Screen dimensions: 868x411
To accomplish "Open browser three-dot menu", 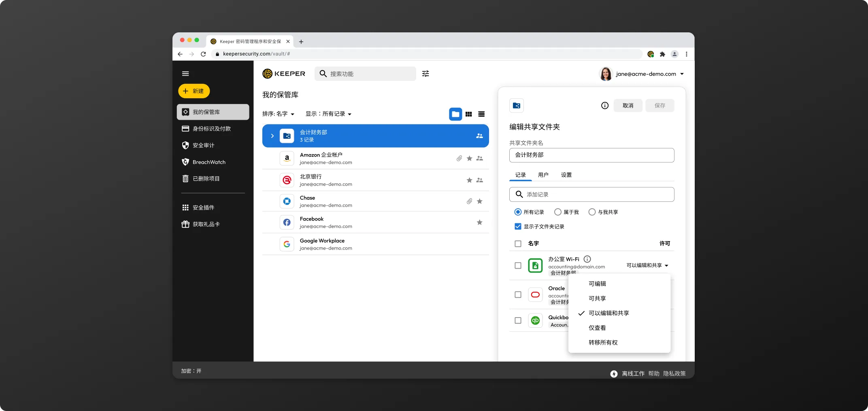I will [x=687, y=54].
